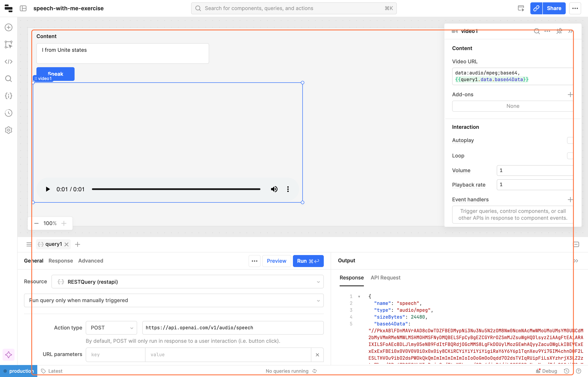Open the history clock sidebar icon
Viewport: 588px width, 377px height.
9,113
